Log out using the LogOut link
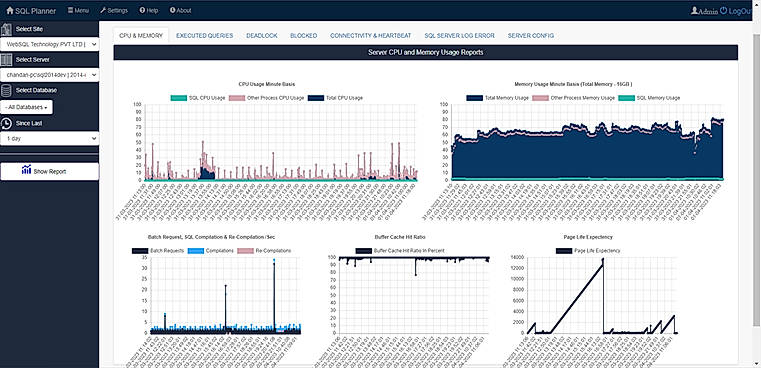Screen dimensions: 761x368 [x=736, y=11]
